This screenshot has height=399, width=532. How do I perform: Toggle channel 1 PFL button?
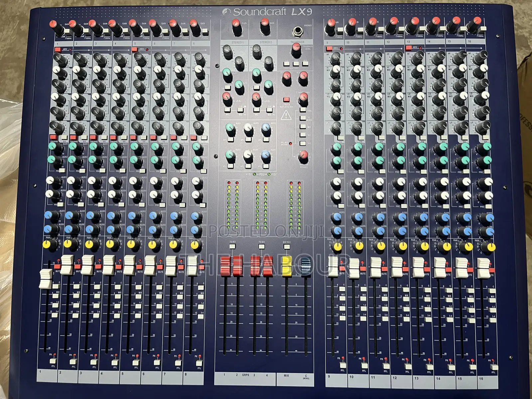[x=52, y=361]
